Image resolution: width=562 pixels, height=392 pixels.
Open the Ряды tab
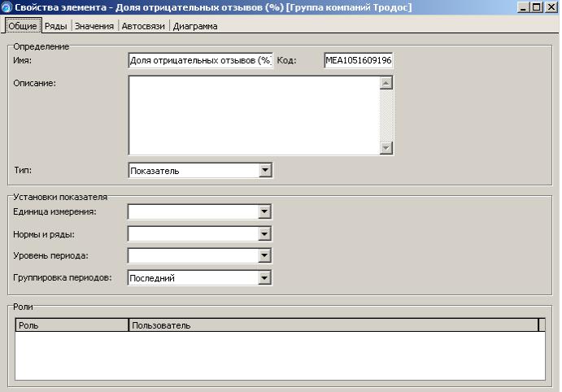pyautogui.click(x=56, y=26)
